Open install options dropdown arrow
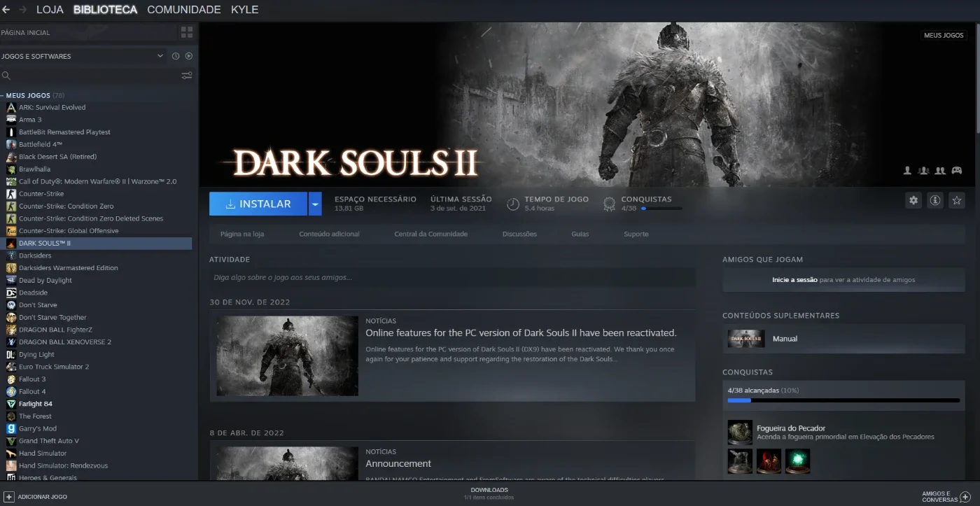Screen dimensions: 980x506 coord(315,204)
